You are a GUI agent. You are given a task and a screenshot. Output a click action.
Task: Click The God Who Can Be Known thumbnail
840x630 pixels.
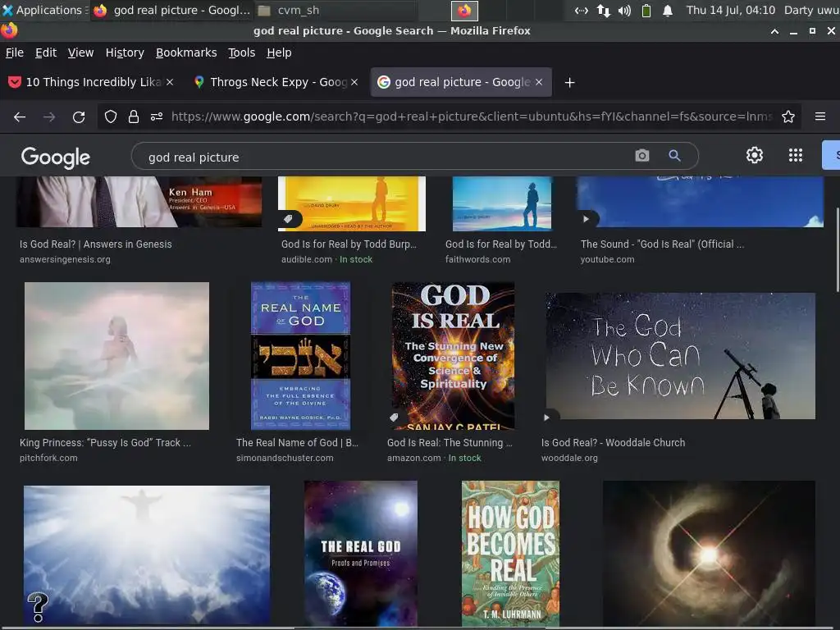pyautogui.click(x=680, y=356)
